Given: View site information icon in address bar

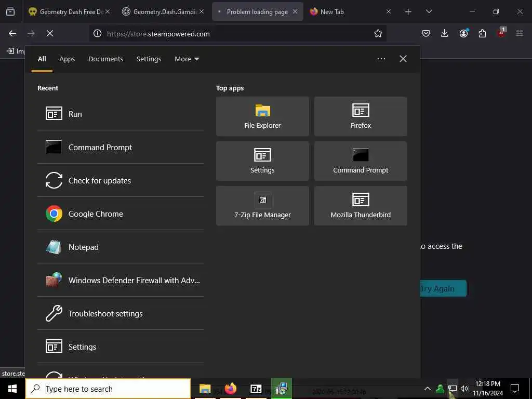Looking at the screenshot, I should 97,33.
